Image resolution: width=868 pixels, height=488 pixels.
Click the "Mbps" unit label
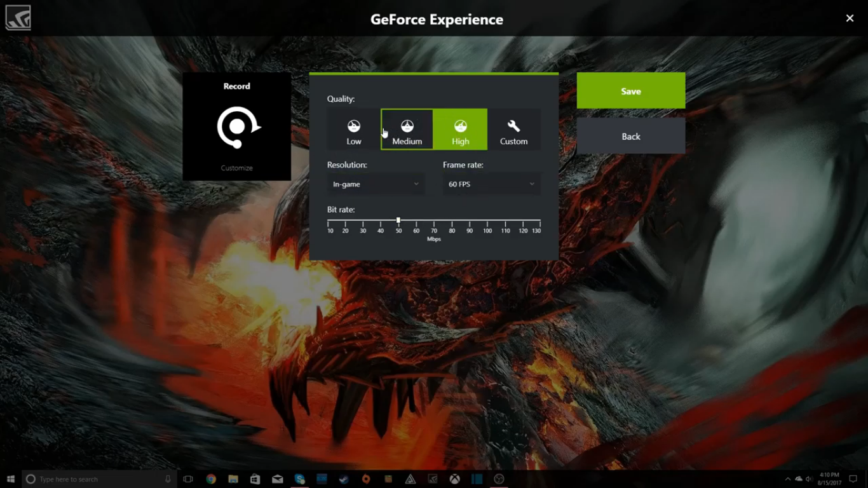pos(434,240)
